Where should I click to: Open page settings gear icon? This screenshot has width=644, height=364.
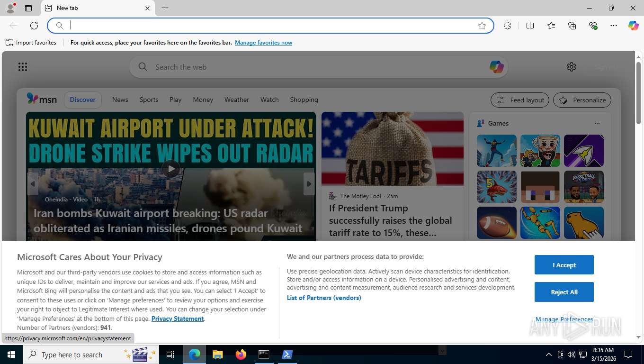pyautogui.click(x=572, y=67)
